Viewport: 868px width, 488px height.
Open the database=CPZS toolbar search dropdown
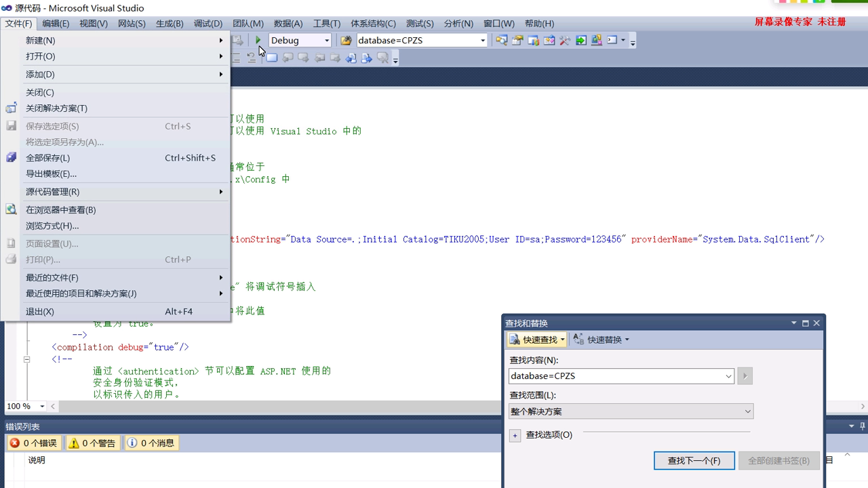(482, 41)
